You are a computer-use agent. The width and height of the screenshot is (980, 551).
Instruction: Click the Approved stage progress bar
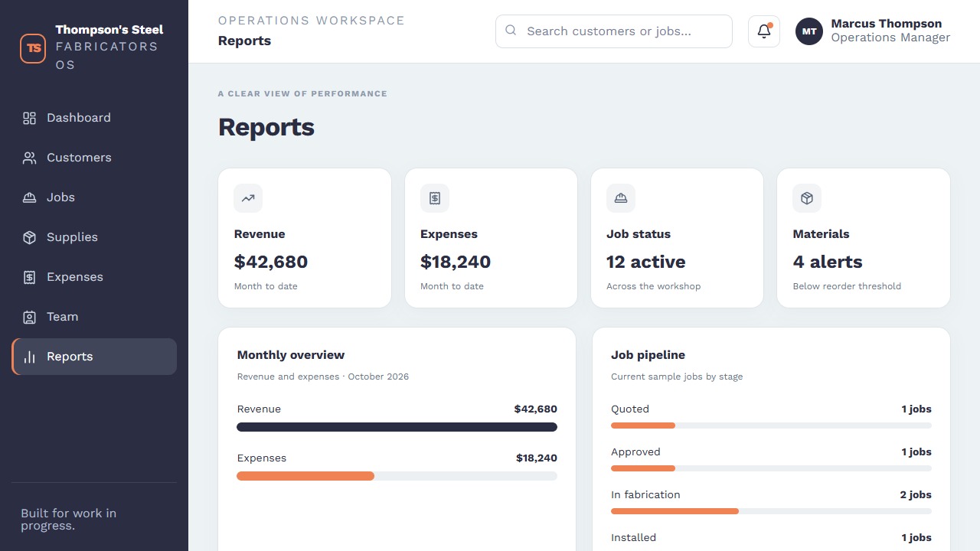click(771, 468)
